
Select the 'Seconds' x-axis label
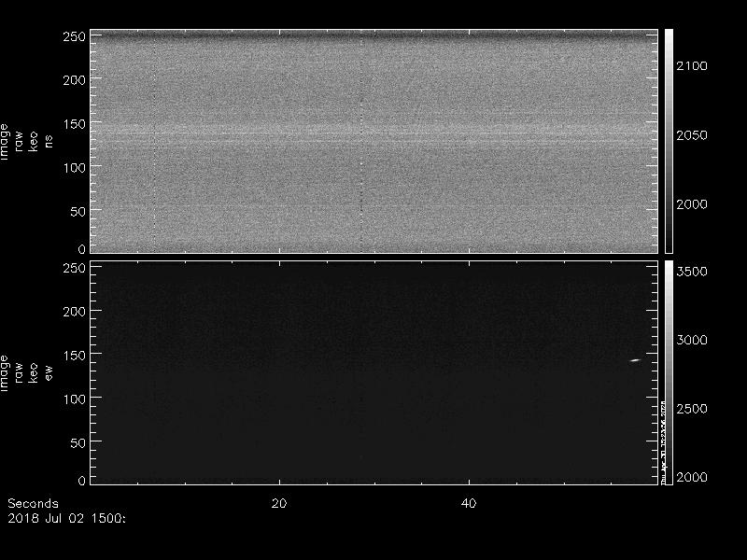(33, 503)
